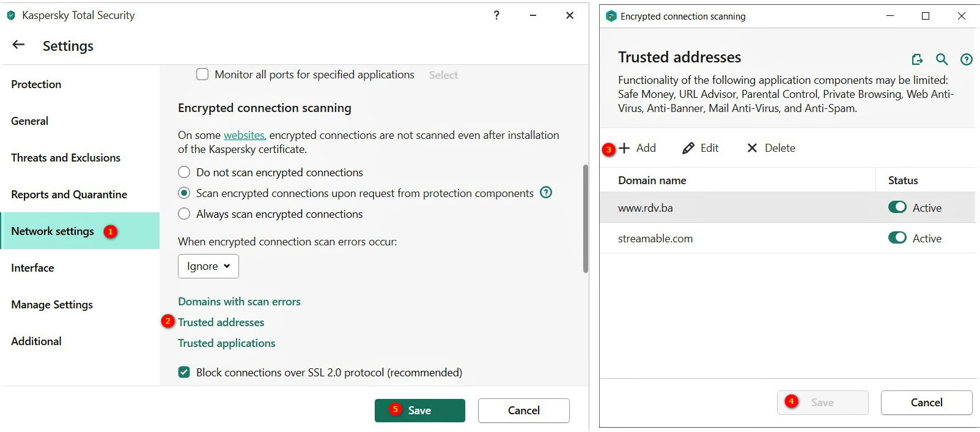Toggle Active switch for www.rdv.ba
The height and width of the screenshot is (432, 980).
click(x=897, y=207)
